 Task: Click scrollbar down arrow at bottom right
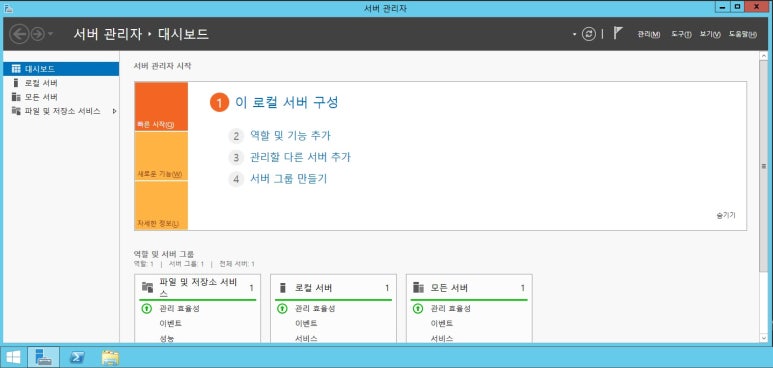(764, 338)
